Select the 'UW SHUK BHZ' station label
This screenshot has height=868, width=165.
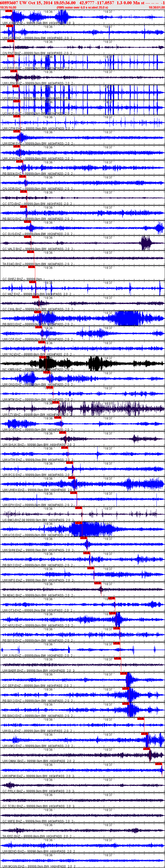point(13,445)
